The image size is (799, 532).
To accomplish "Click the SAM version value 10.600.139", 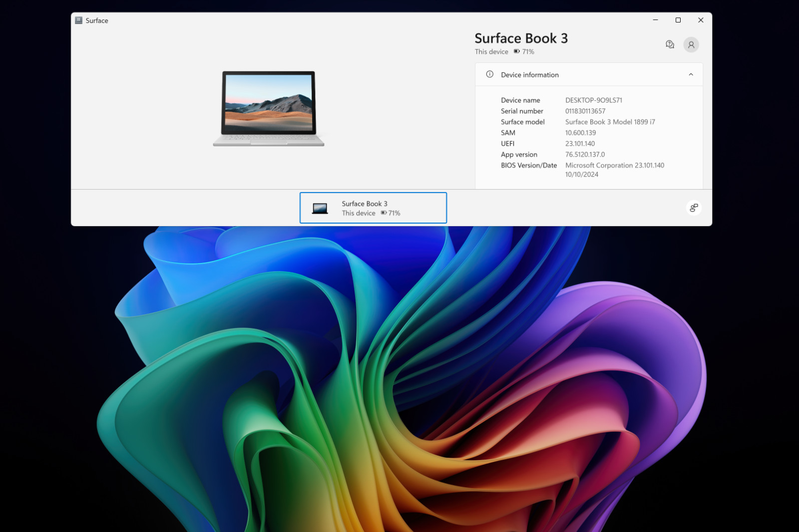I will pyautogui.click(x=580, y=133).
